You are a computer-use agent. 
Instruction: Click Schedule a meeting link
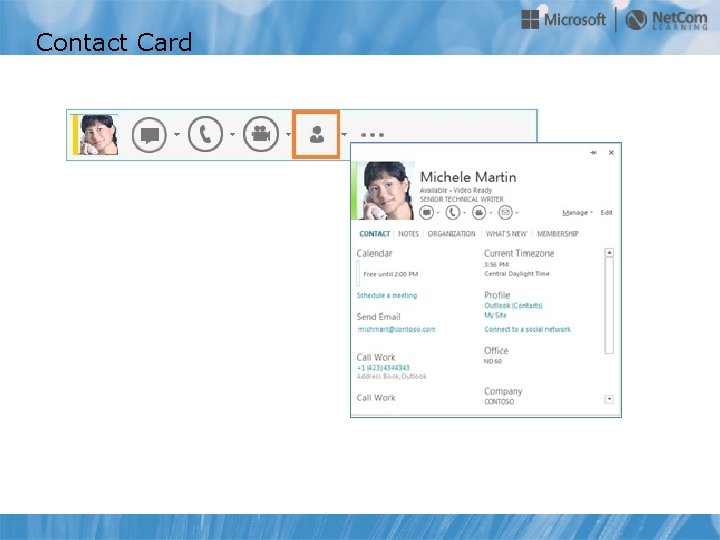pos(387,295)
